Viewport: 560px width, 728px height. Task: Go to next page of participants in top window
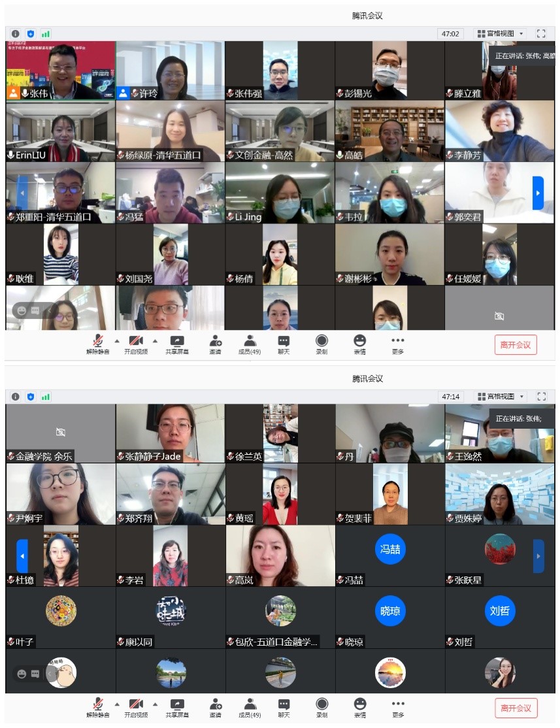(538, 193)
